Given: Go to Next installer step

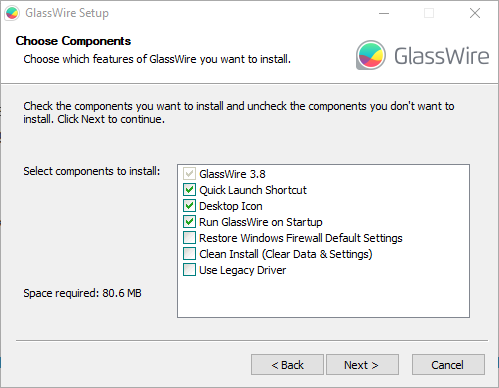Looking at the screenshot, I should 362,365.
